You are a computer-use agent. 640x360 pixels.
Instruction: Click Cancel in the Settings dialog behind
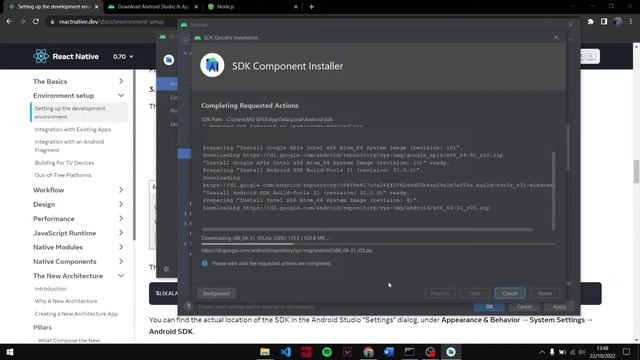pos(524,307)
